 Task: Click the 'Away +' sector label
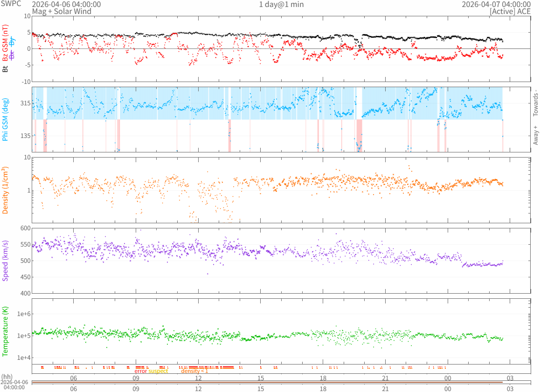point(535,135)
